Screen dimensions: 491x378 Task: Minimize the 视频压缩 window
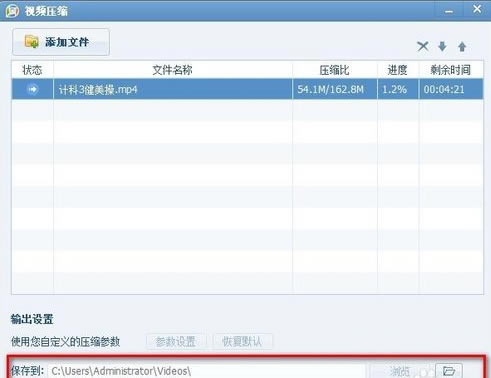click(449, 11)
